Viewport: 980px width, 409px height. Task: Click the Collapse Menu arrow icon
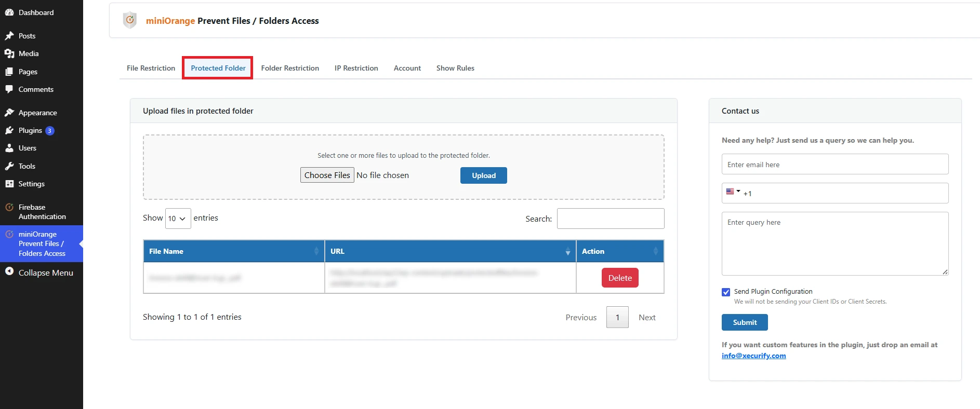tap(9, 271)
